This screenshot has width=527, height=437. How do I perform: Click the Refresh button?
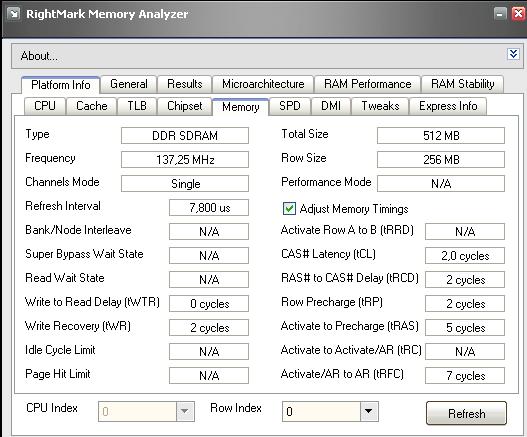467,413
